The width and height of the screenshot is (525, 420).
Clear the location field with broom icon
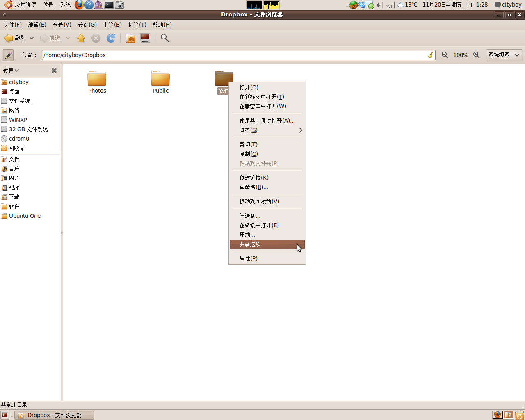click(430, 55)
